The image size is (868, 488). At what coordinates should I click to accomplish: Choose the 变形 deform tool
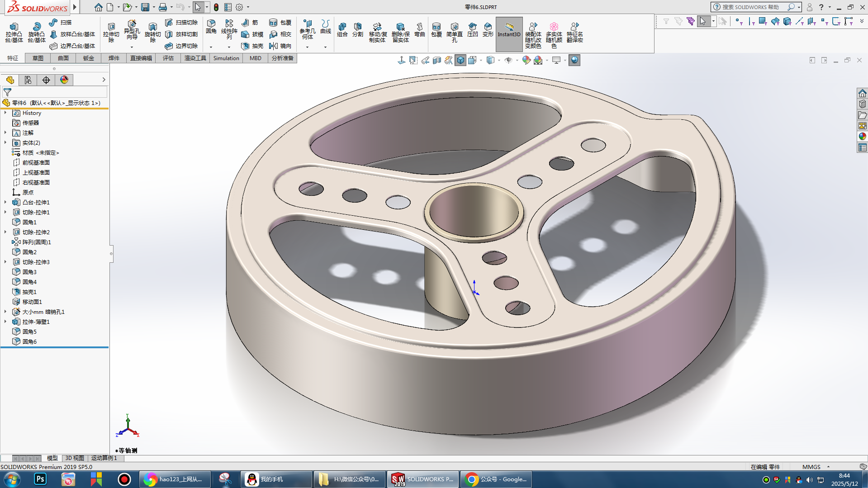click(488, 30)
